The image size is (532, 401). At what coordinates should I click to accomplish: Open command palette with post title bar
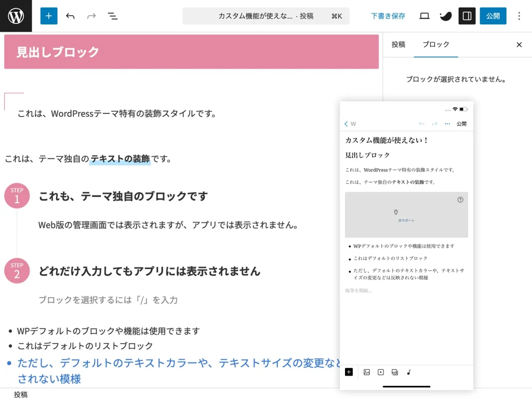(x=265, y=16)
